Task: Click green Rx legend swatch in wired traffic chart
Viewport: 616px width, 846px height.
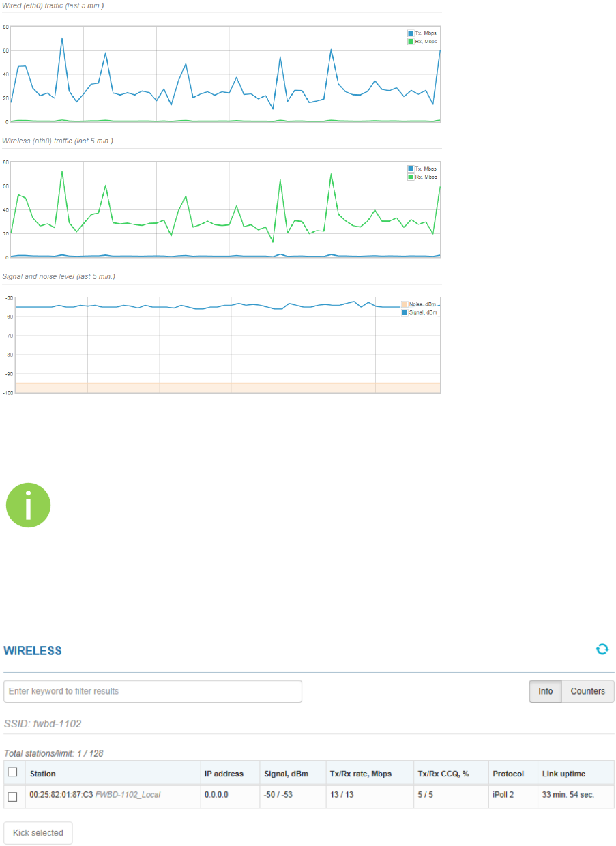Action: pos(411,41)
